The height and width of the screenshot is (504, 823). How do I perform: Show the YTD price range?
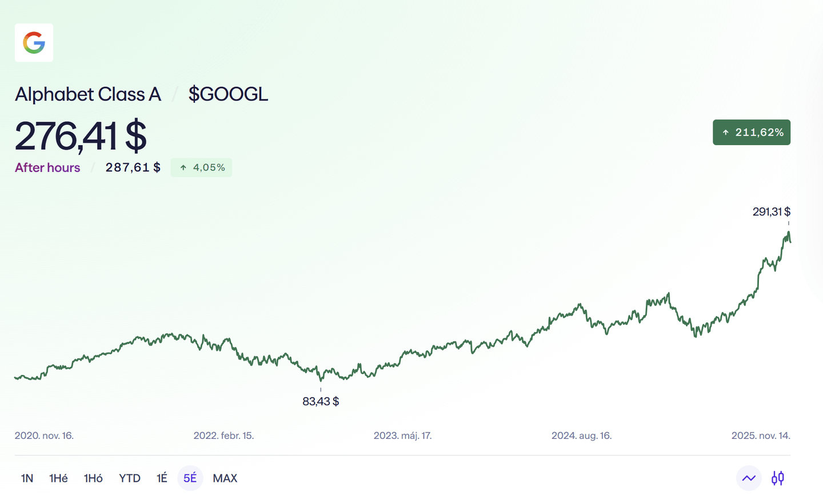point(130,478)
